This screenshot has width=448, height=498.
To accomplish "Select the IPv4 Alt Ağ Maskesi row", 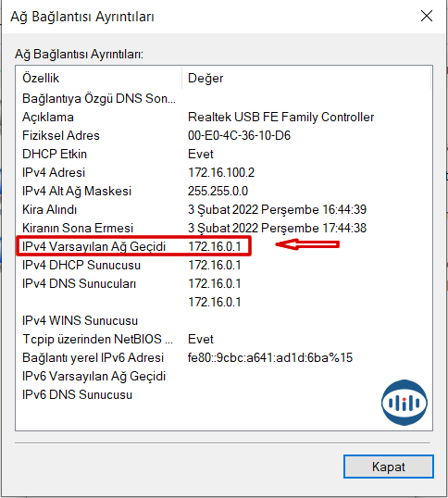I will coord(224,191).
